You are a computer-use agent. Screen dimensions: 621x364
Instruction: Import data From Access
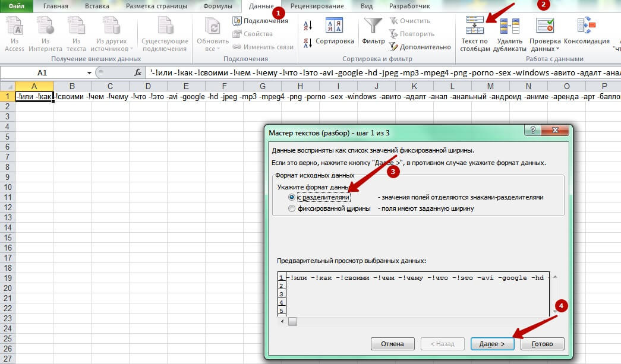click(x=14, y=28)
